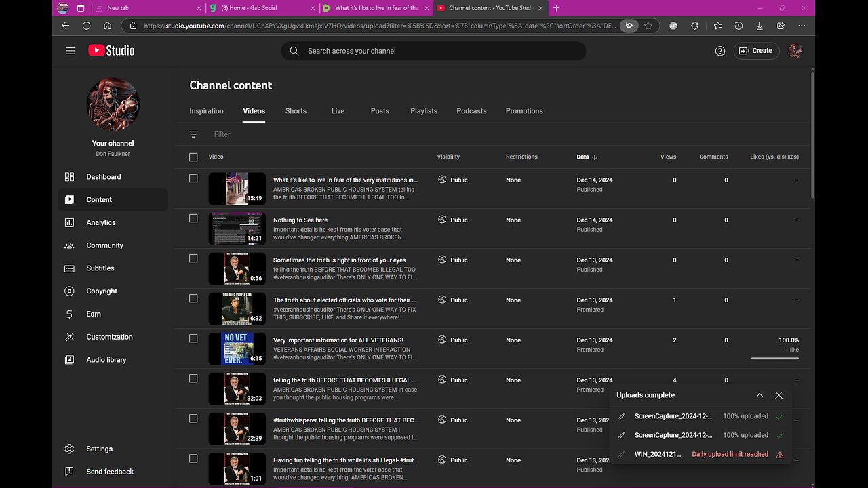
Task: Switch to the Podcasts tab
Action: [x=471, y=111]
